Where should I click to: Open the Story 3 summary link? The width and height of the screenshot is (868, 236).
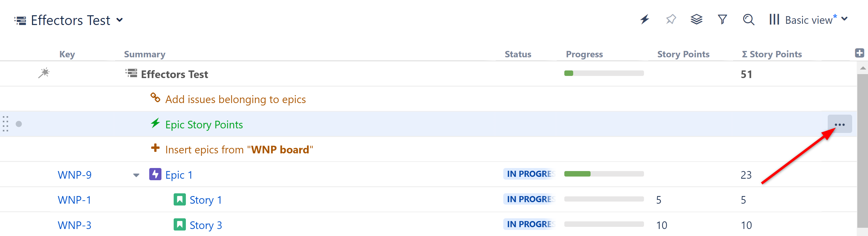(x=205, y=225)
